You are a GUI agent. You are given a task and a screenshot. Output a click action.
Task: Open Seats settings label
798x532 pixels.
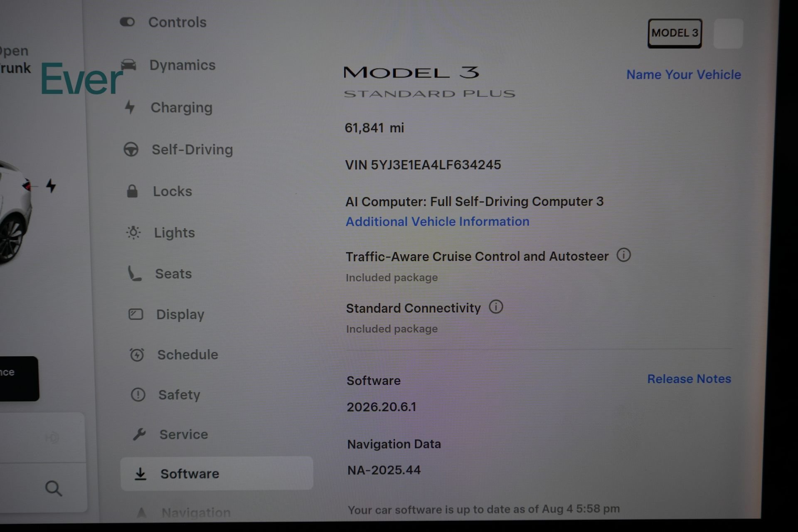pyautogui.click(x=174, y=273)
